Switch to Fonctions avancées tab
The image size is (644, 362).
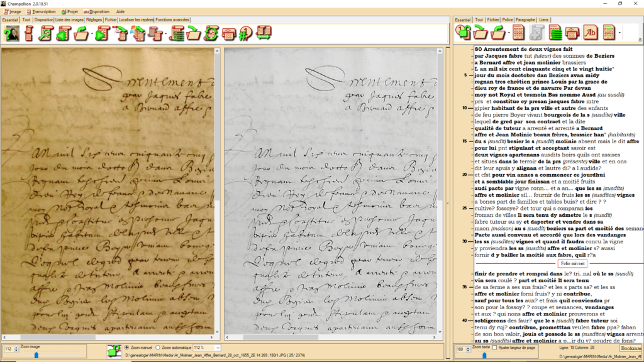(x=172, y=19)
